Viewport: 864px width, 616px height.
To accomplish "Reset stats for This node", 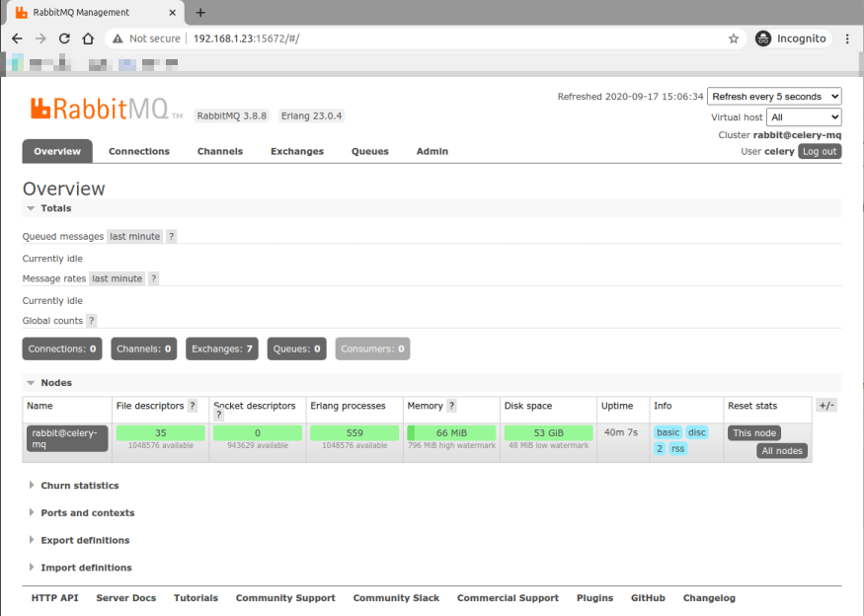I will click(753, 432).
